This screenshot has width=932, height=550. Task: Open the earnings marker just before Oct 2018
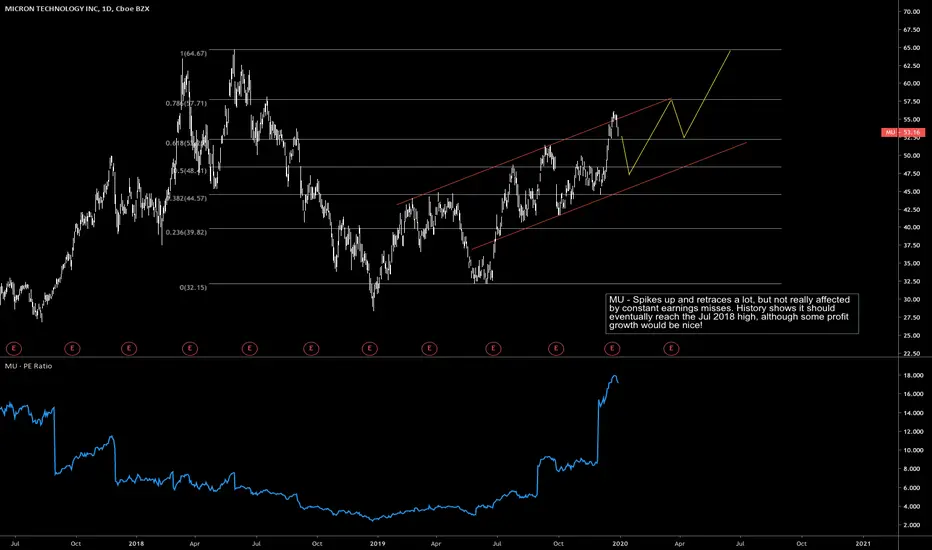click(311, 348)
